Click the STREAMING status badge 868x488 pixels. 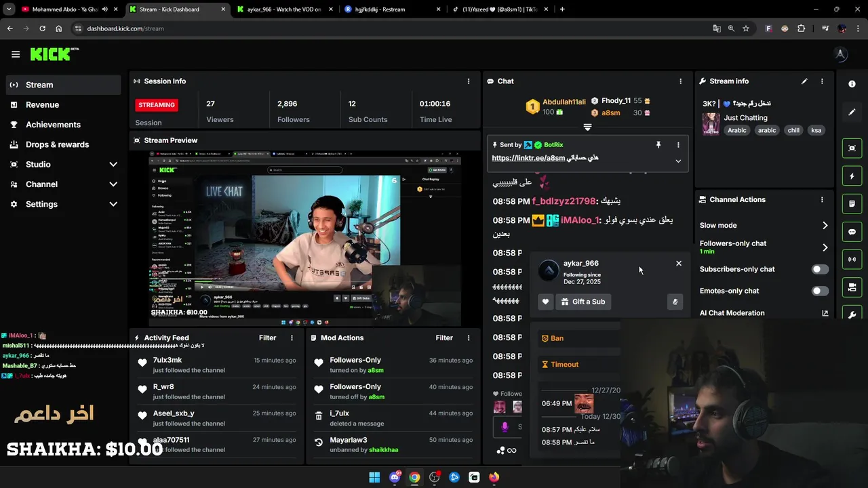click(x=157, y=105)
